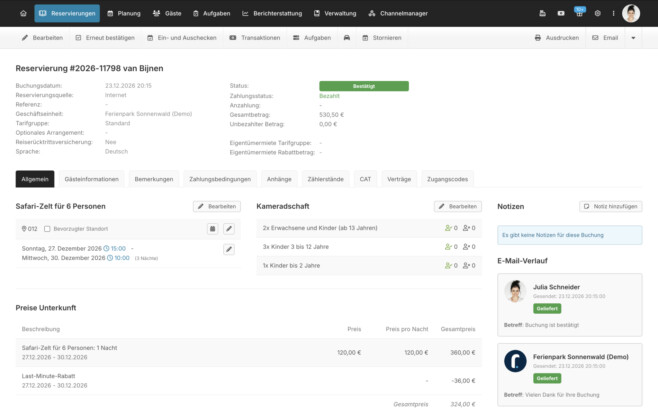
Task: Open the vertical three-dot menu
Action: point(613,13)
